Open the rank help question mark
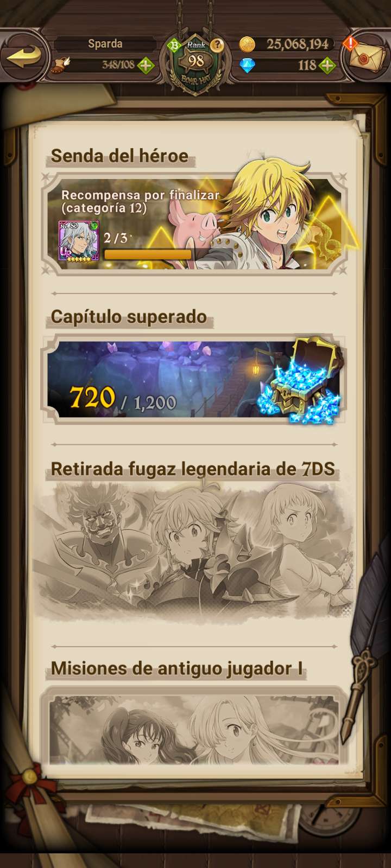 coord(217,45)
